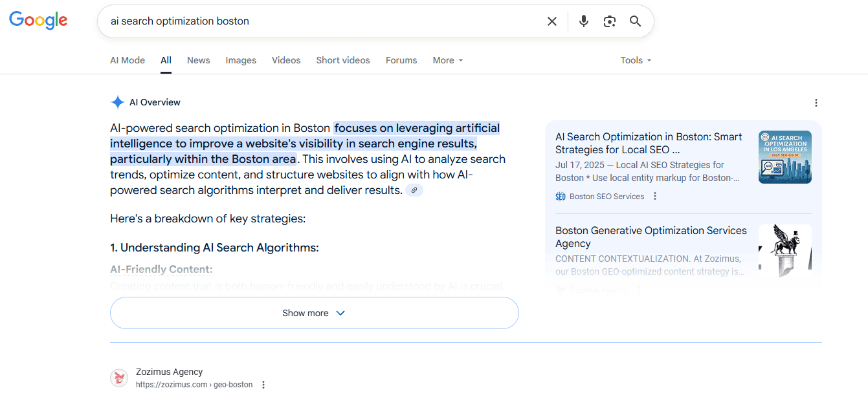Expand the More search filters dropdown
The height and width of the screenshot is (397, 868).
coord(448,60)
